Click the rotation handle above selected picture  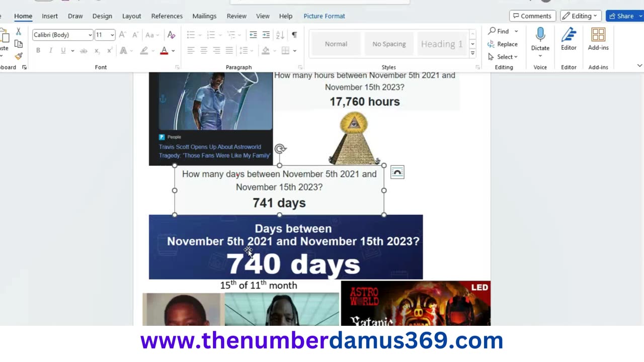click(280, 149)
